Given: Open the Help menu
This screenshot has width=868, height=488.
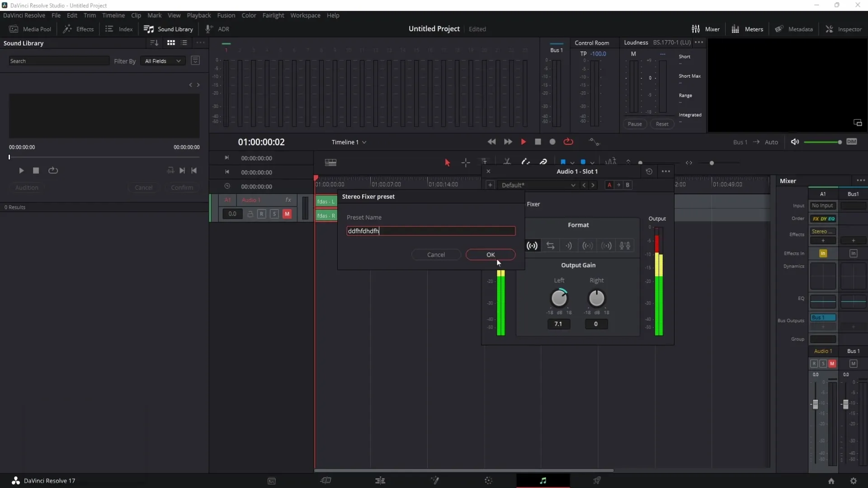Looking at the screenshot, I should click(x=333, y=15).
